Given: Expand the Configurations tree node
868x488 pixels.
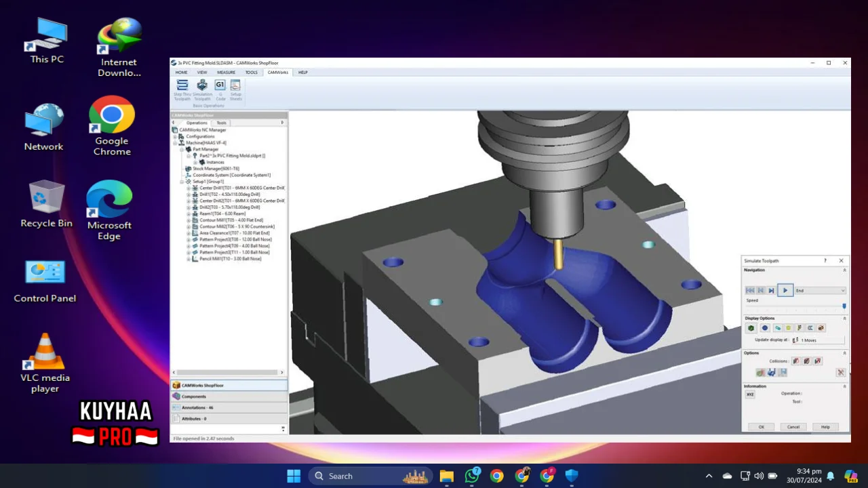Looking at the screenshot, I should point(175,136).
